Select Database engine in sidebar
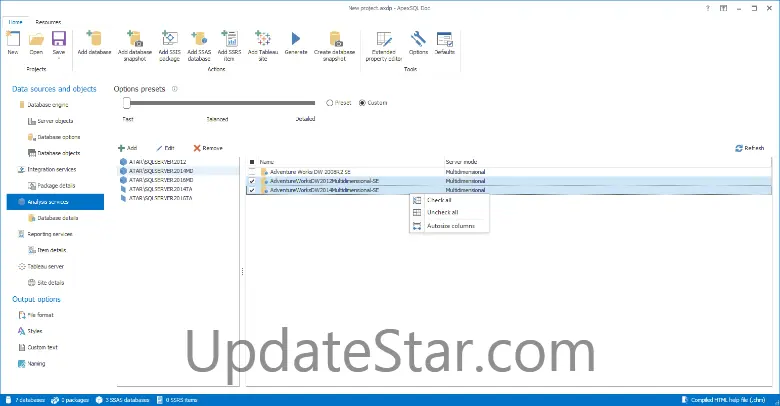 (48, 105)
